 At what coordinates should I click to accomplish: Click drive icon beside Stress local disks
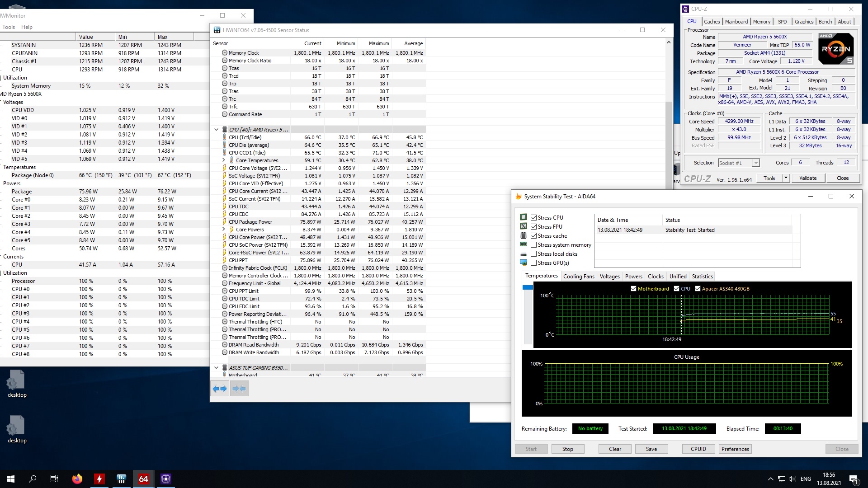(524, 254)
